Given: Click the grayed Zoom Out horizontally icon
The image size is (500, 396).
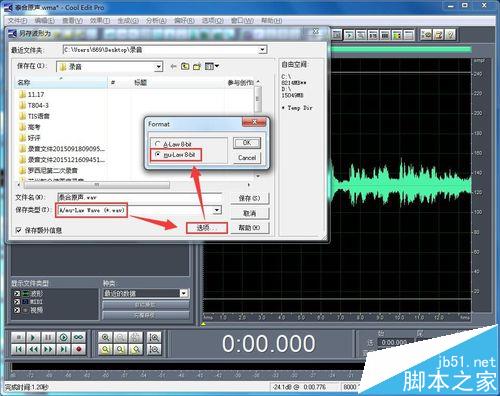Looking at the screenshot, I should (x=120, y=337).
